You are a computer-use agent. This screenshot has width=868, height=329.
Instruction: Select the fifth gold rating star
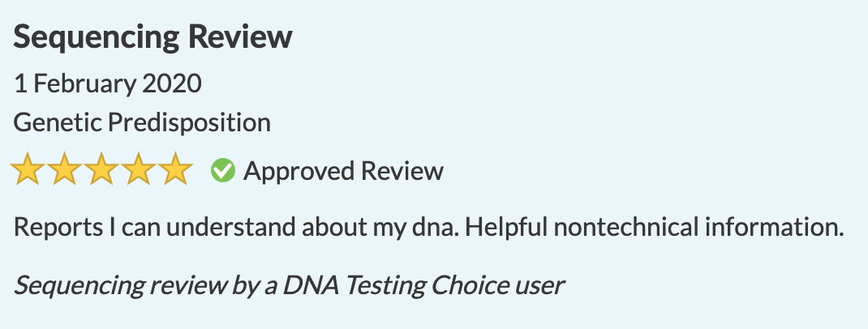[x=175, y=169]
